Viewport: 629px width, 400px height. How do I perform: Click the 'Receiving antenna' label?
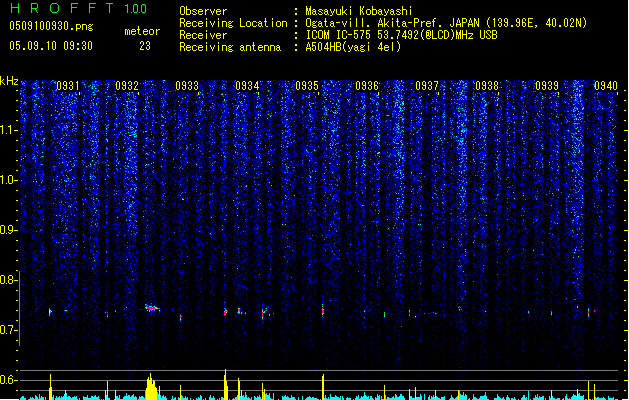pyautogui.click(x=230, y=47)
